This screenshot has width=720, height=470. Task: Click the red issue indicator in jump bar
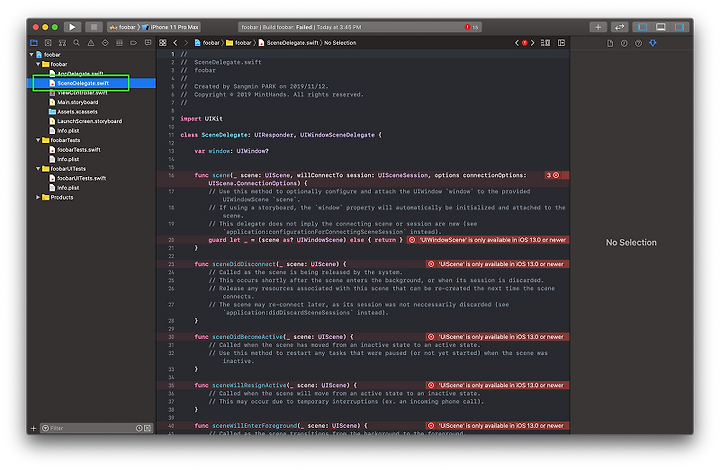click(x=525, y=43)
